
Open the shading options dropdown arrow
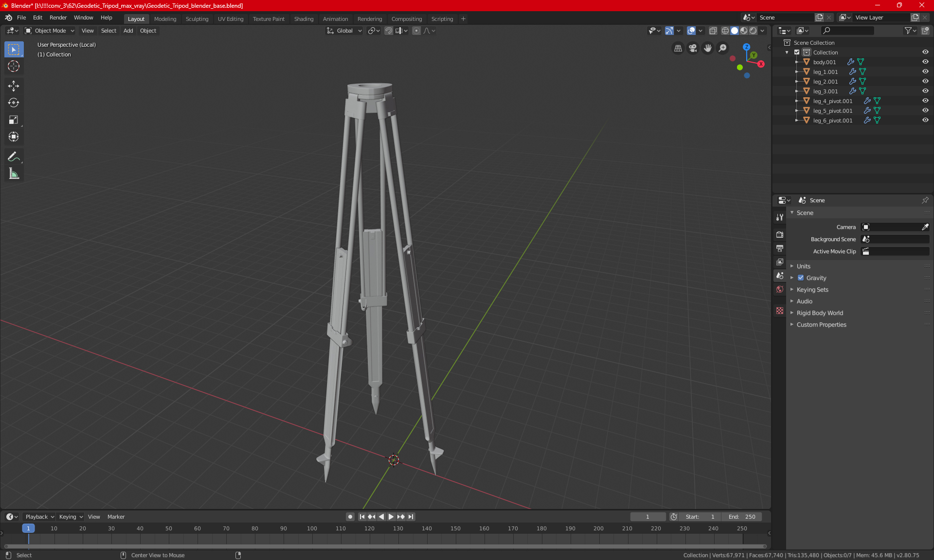pos(763,31)
